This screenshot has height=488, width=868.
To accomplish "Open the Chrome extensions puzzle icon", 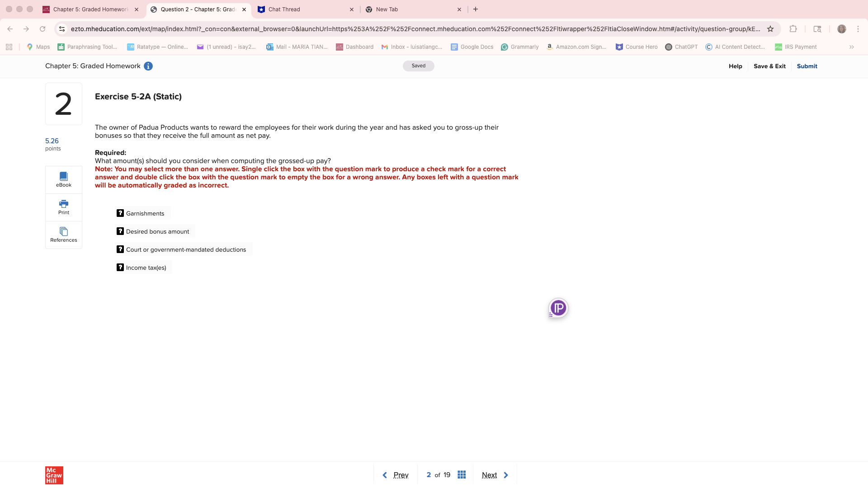I will coord(793,29).
